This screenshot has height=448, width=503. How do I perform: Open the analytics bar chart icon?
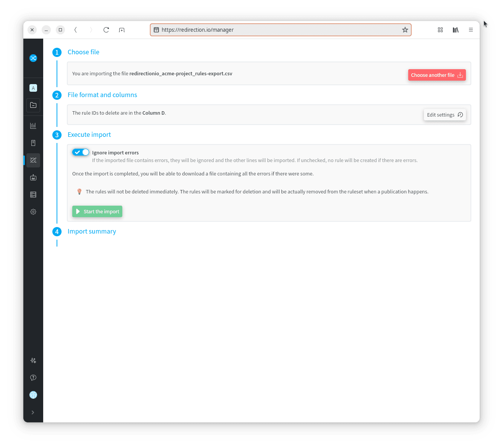[33, 125]
